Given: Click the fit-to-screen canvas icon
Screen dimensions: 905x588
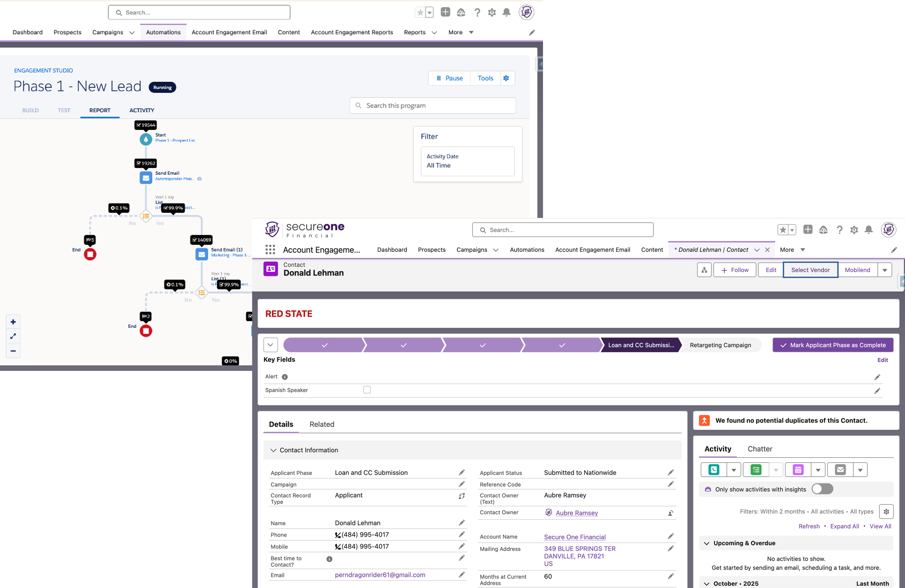Looking at the screenshot, I should point(13,336).
